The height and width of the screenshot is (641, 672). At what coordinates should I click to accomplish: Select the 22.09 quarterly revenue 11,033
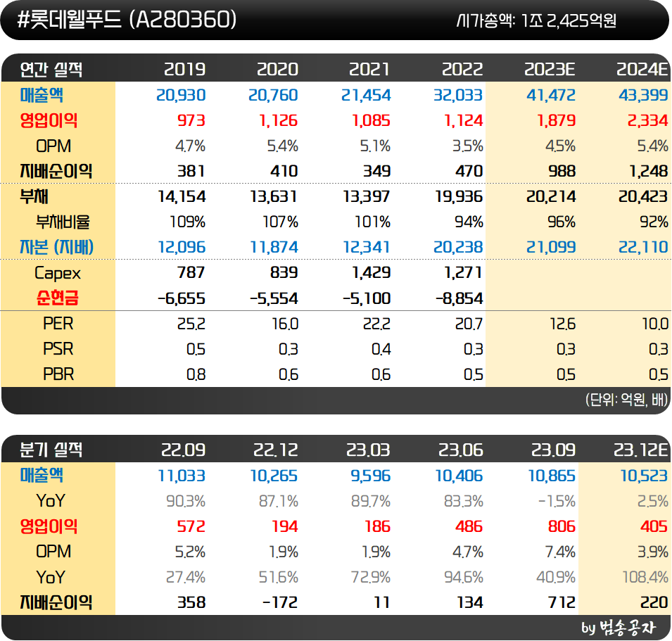tap(182, 476)
